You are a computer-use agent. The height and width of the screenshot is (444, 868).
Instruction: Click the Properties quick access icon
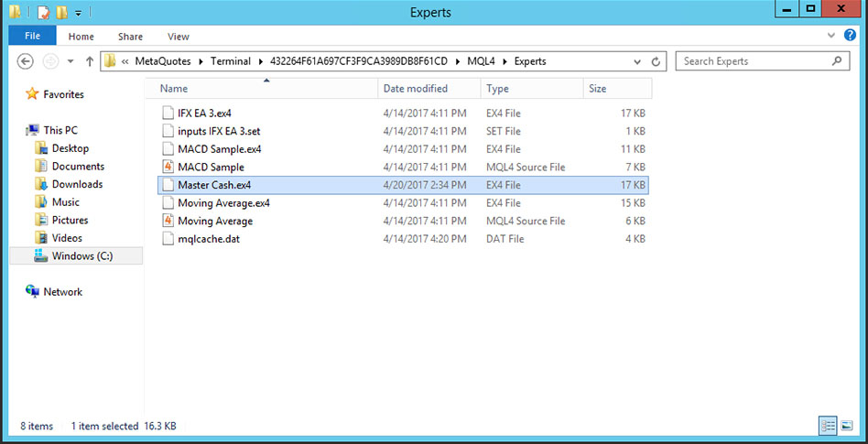[45, 11]
